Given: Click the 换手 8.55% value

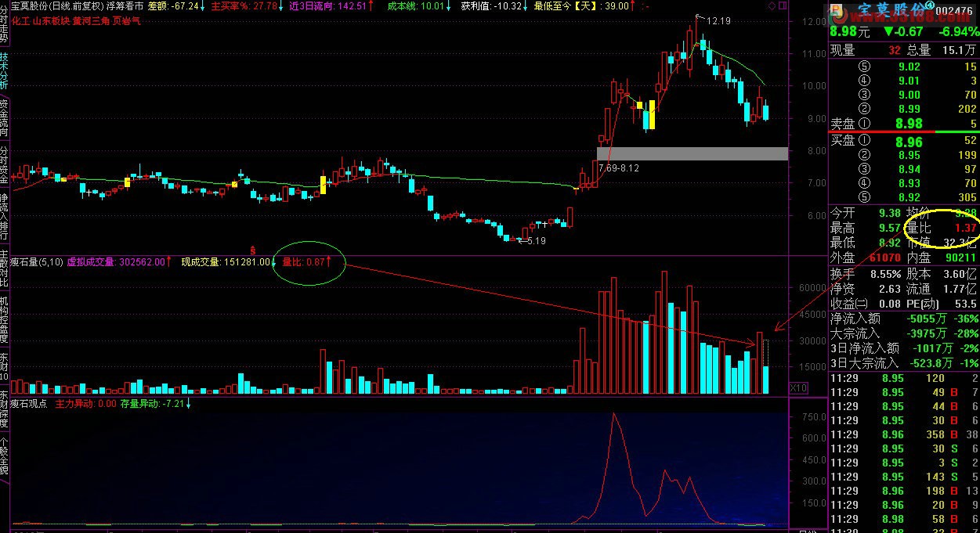Looking at the screenshot, I should tap(885, 274).
